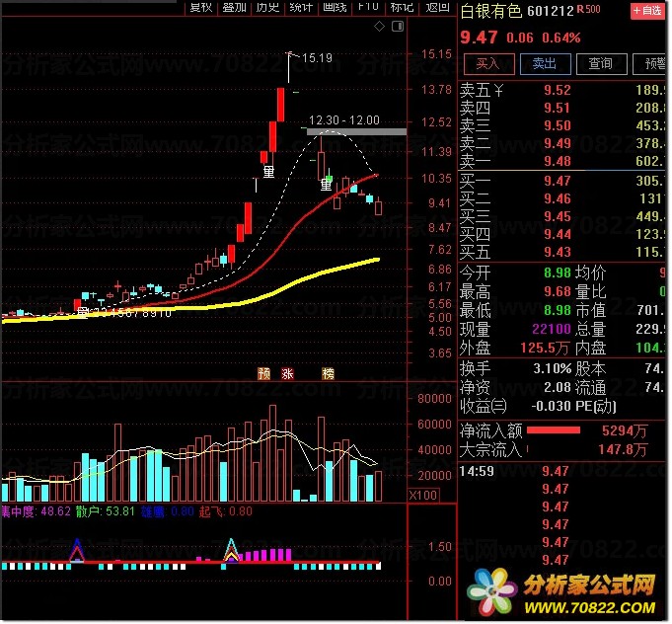Click the 收益(三) -0.030 value
This screenshot has width=672, height=624.
[552, 406]
